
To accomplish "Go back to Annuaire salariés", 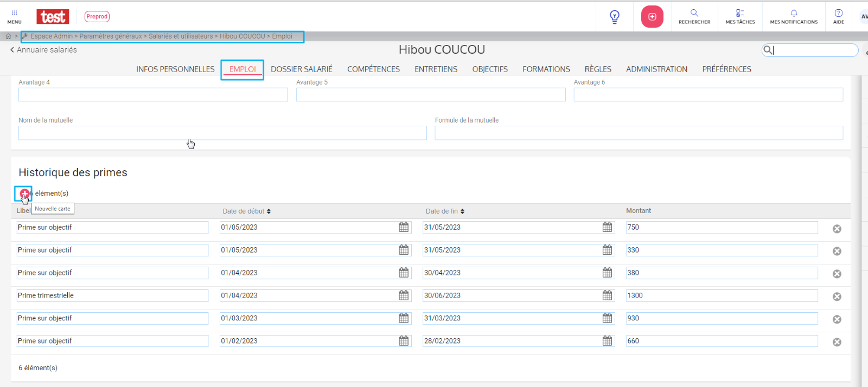I will point(43,50).
